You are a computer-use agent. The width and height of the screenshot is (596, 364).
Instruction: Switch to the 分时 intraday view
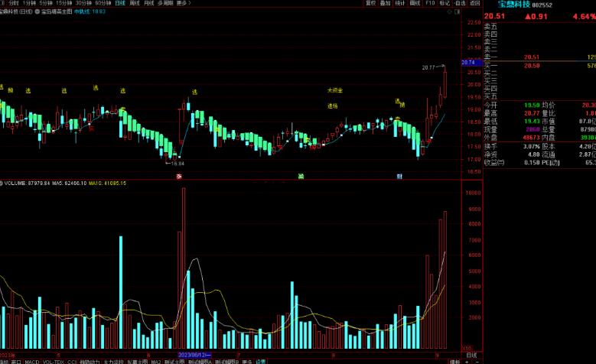(14, 3)
